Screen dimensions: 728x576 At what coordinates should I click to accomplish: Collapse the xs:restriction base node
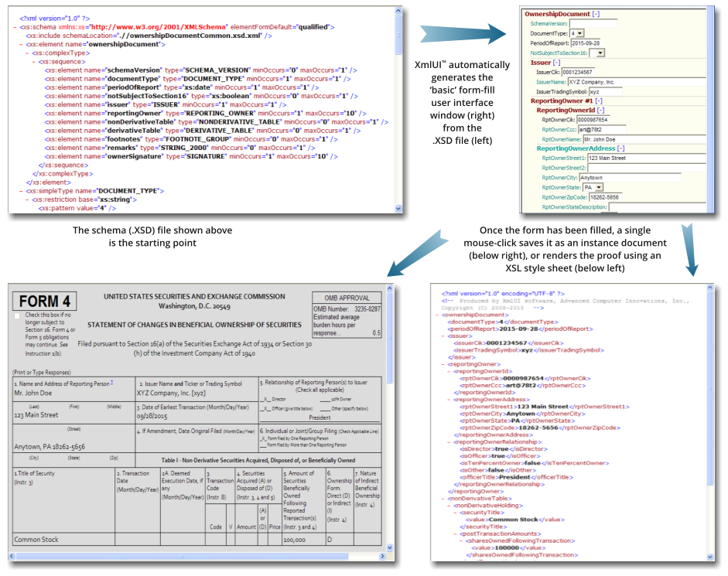coord(27,199)
